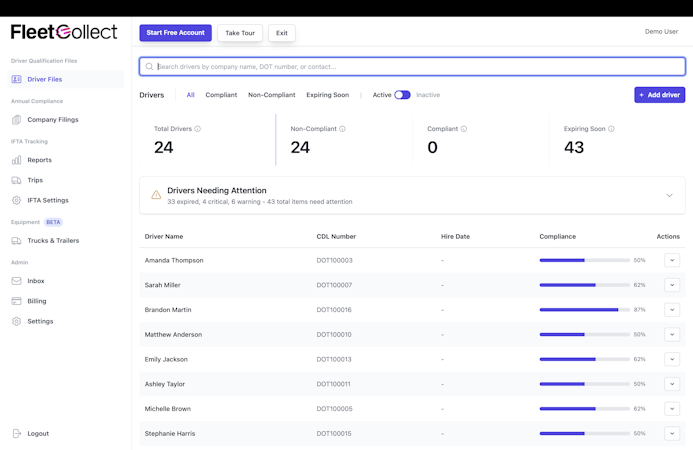The width and height of the screenshot is (693, 450).
Task: Click info icon beside Total Drivers
Action: pos(198,129)
